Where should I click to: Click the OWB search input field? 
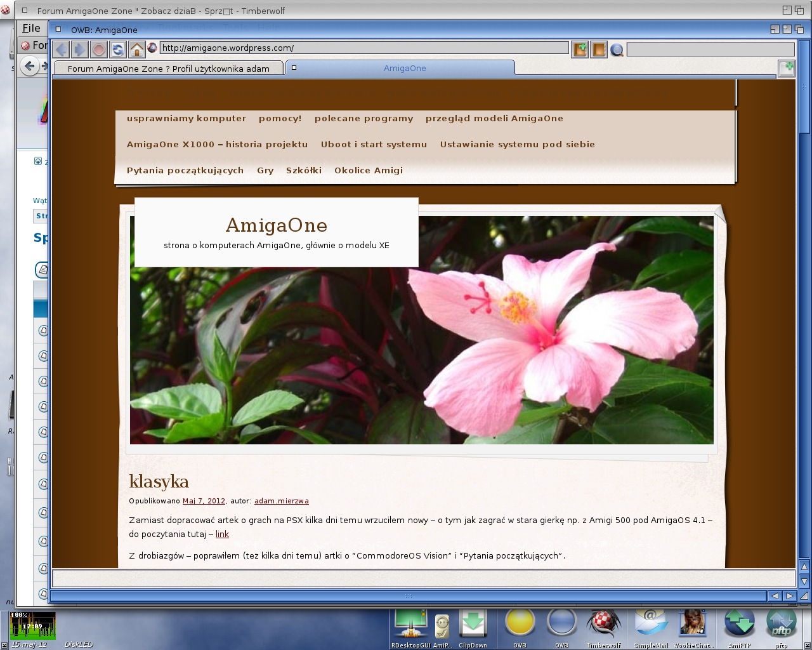[710, 49]
